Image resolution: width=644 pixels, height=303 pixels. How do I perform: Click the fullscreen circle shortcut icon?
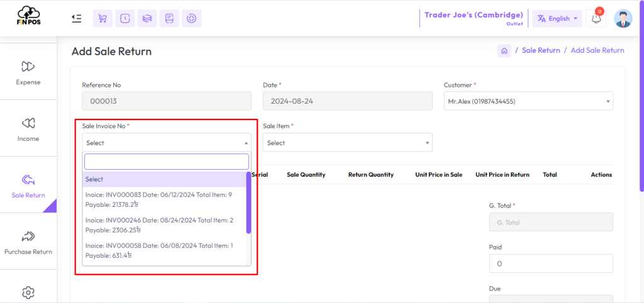pyautogui.click(x=191, y=18)
